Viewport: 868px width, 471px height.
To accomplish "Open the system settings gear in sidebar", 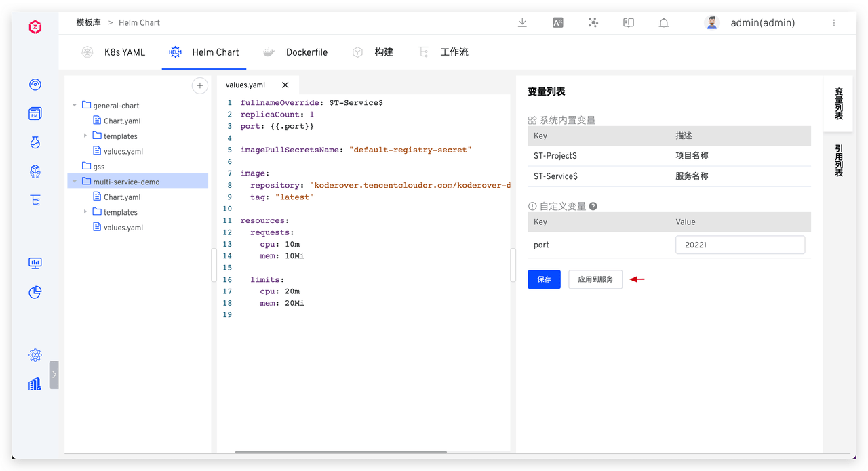I will tap(35, 355).
